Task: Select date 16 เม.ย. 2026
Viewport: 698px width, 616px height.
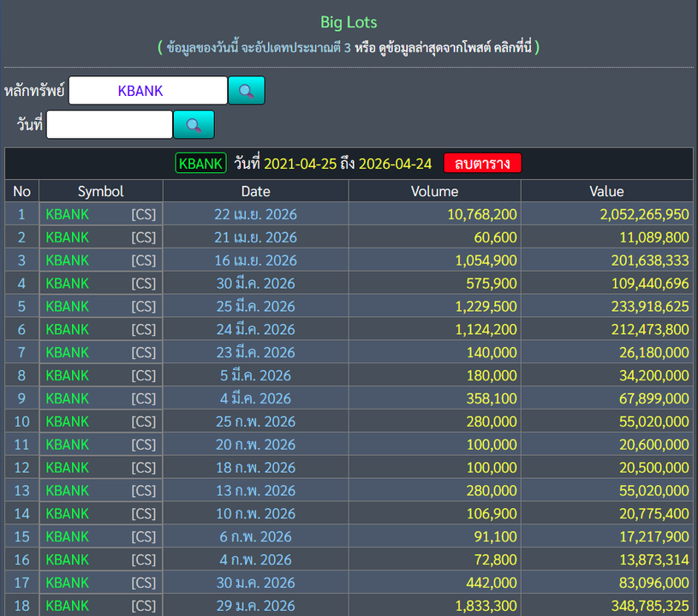Action: click(x=255, y=260)
